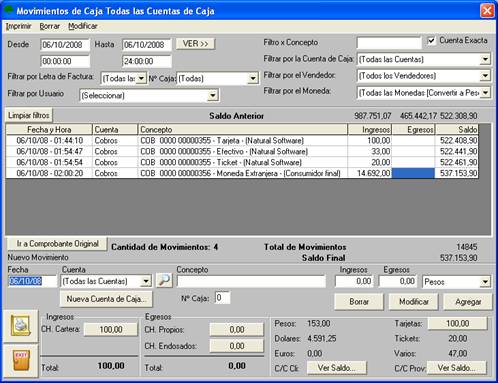This screenshot has height=383, width=498.
Task: Open the Filtrar por el Moneda dropdown
Action: click(x=485, y=93)
